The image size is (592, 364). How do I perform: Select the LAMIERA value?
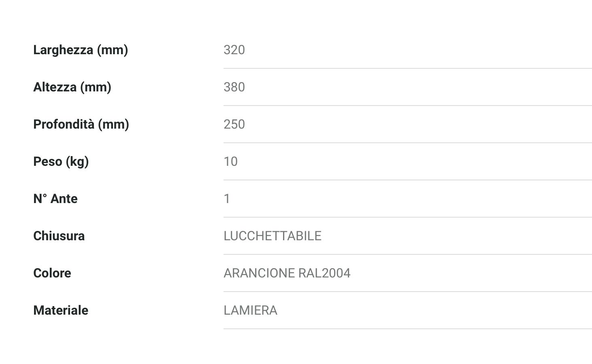pos(250,310)
